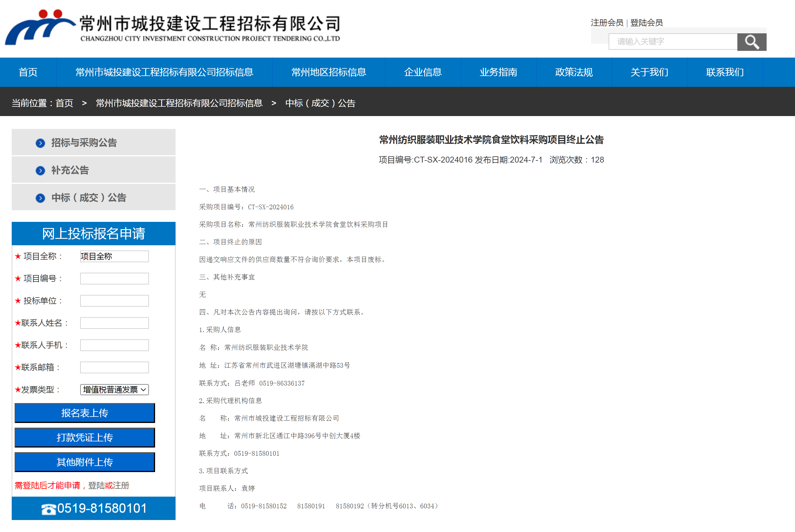795x532 pixels.
Task: Click the 打款凭证上传 button
Action: tap(85, 437)
